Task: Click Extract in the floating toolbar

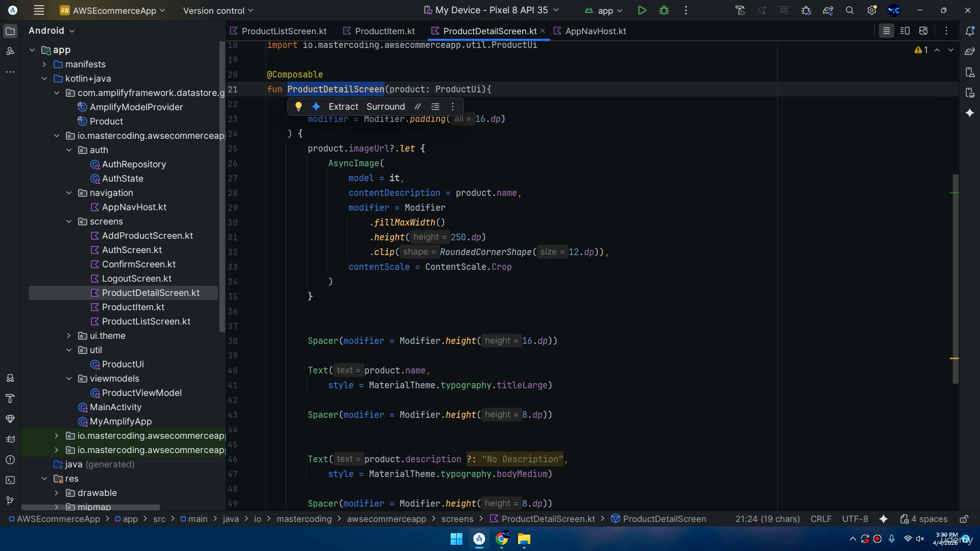Action: [344, 107]
